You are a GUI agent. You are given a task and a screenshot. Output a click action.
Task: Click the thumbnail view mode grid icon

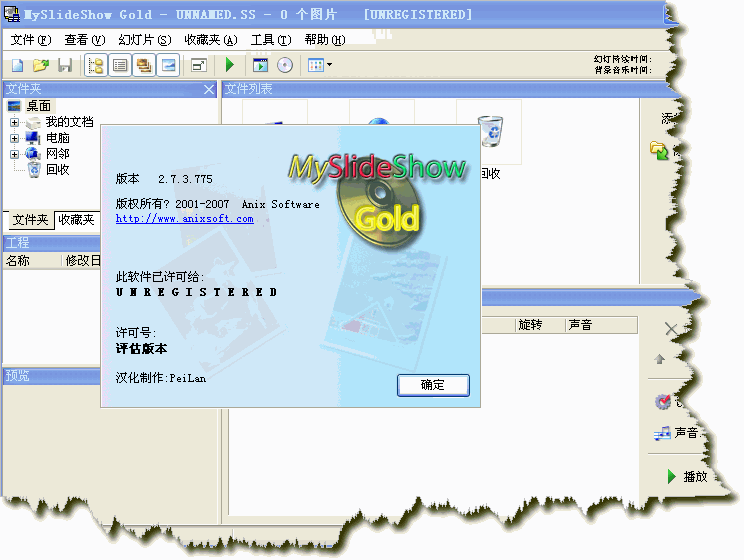click(316, 65)
